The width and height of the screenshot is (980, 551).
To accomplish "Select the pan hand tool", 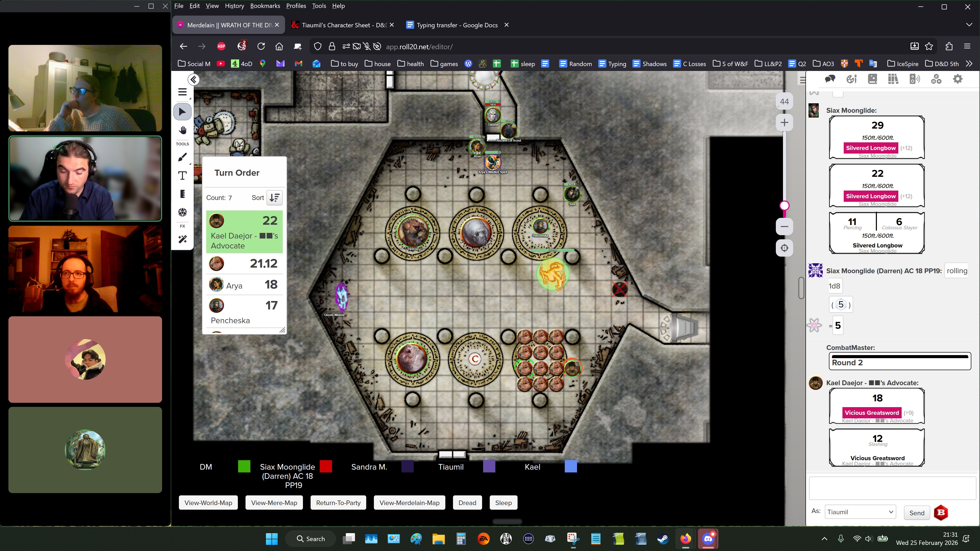I will (x=182, y=130).
